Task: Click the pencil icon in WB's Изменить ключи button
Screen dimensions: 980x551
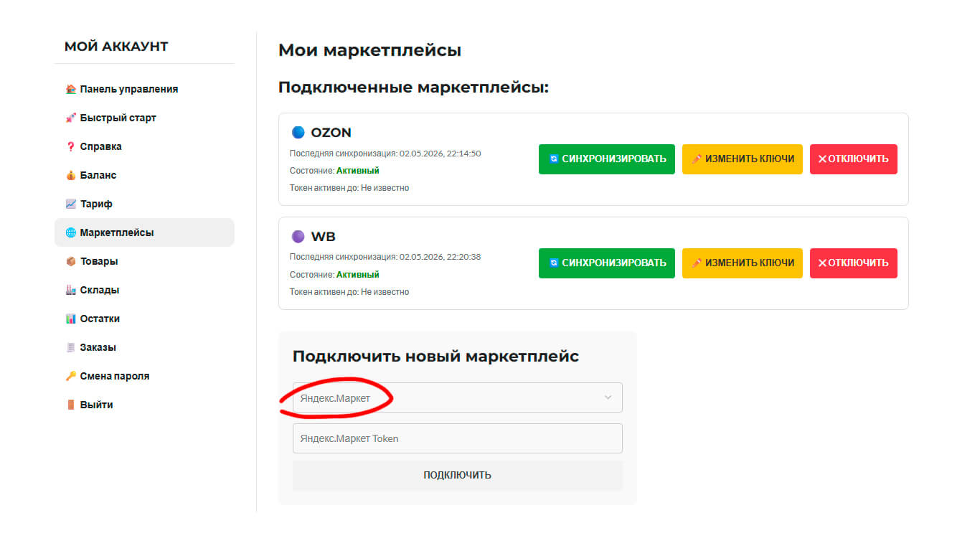Action: pos(696,263)
